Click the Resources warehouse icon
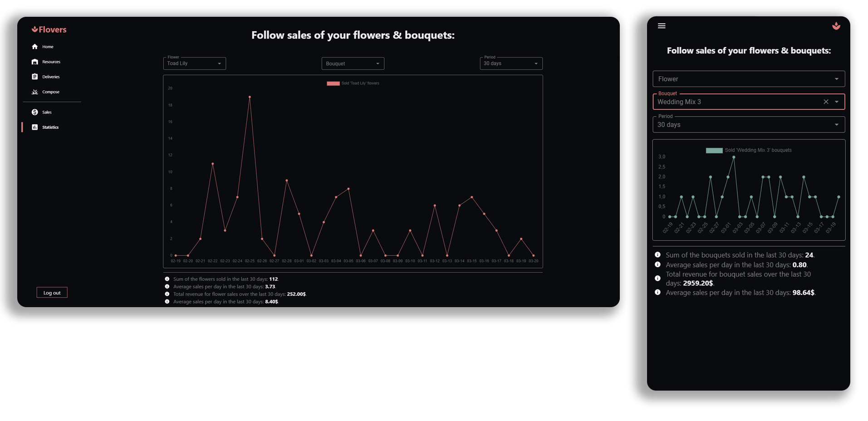The image size is (868, 421). pyautogui.click(x=35, y=62)
